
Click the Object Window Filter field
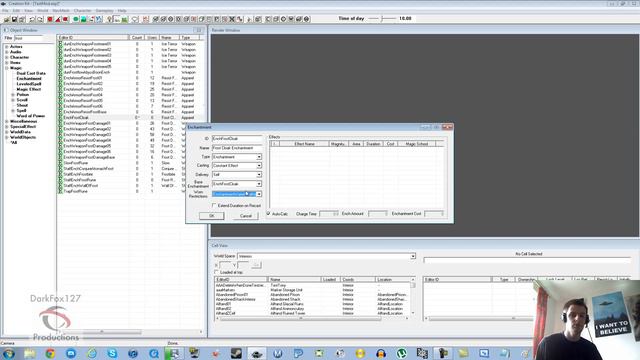coord(28,38)
